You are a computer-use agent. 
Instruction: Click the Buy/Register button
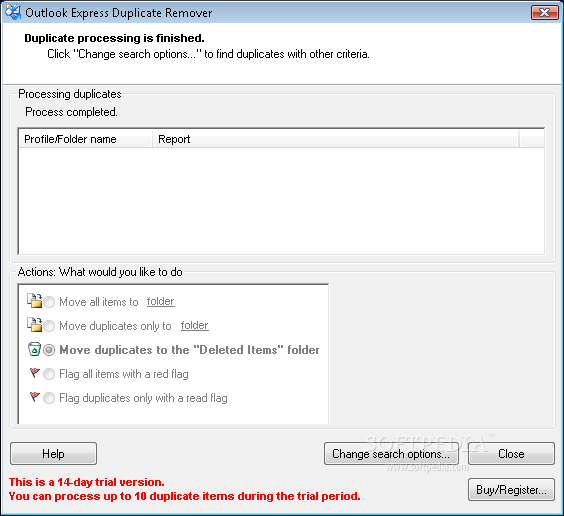(x=511, y=490)
